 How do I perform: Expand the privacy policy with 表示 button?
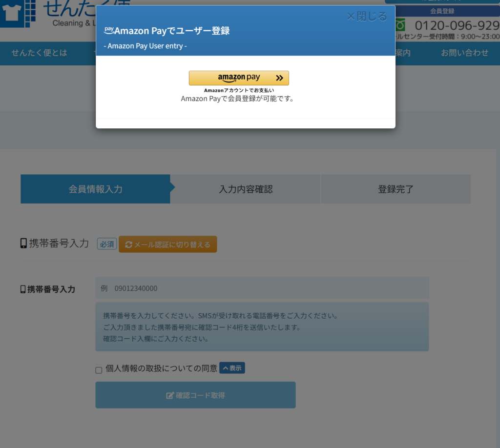232,368
